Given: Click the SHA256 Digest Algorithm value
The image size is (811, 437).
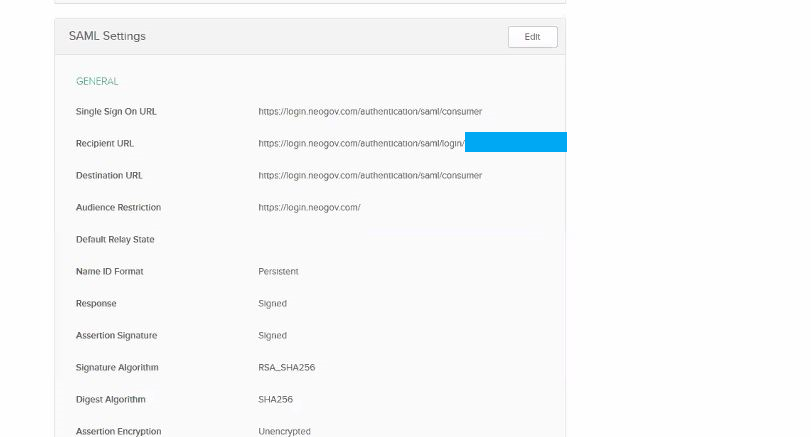Looking at the screenshot, I should [x=275, y=399].
